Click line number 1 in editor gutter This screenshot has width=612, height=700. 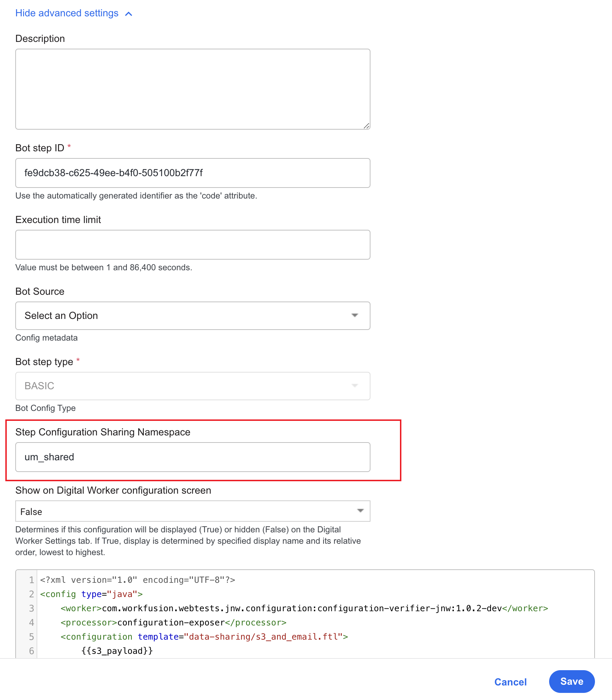point(31,580)
